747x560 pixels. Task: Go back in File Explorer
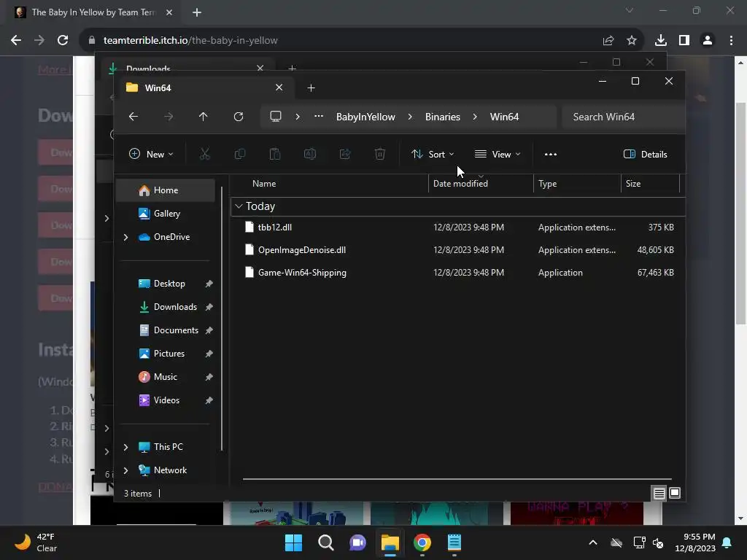[x=133, y=117]
